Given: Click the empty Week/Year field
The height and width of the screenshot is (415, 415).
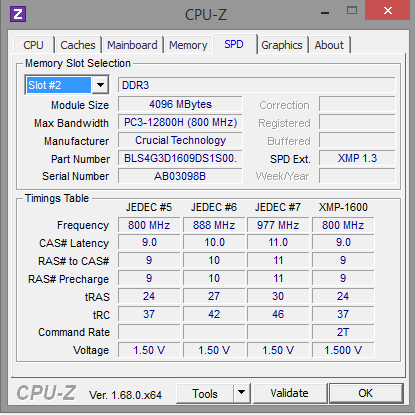Looking at the screenshot, I should [357, 176].
